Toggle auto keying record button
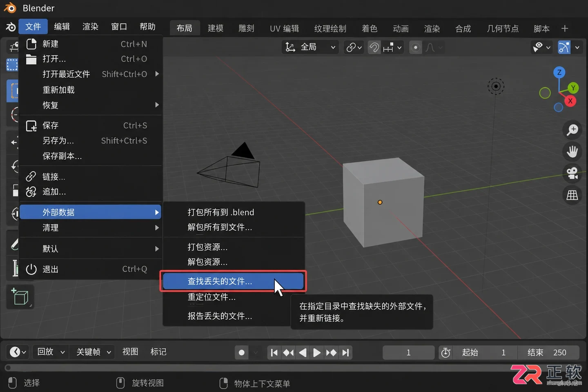This screenshot has height=392, width=588. (241, 352)
